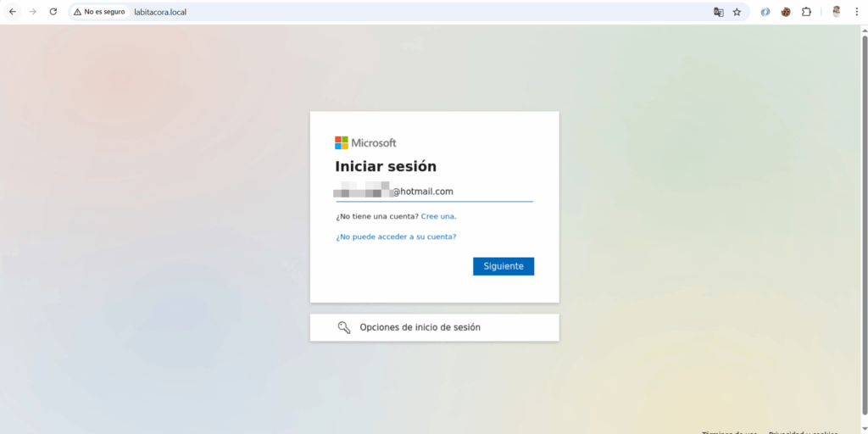Bookmark this page with the star
Image resolution: width=868 pixels, height=434 pixels.
(737, 12)
